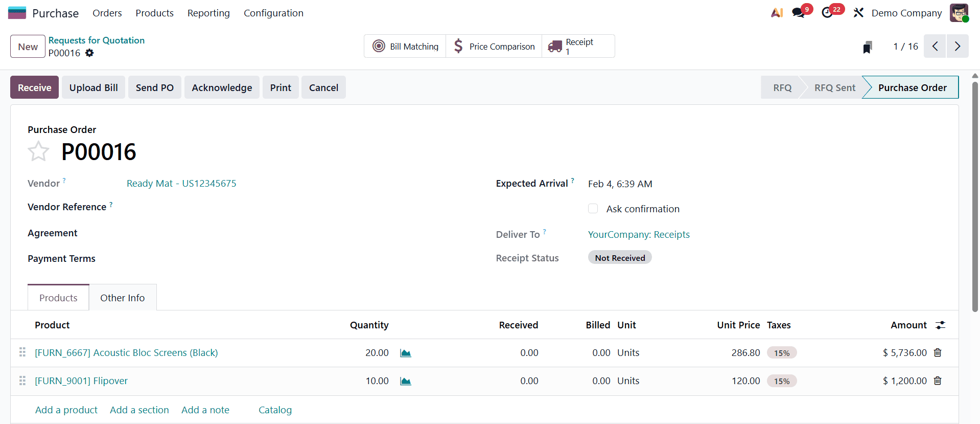This screenshot has width=980, height=424.
Task: Open the gear actions menu next to P00016
Action: coord(89,53)
